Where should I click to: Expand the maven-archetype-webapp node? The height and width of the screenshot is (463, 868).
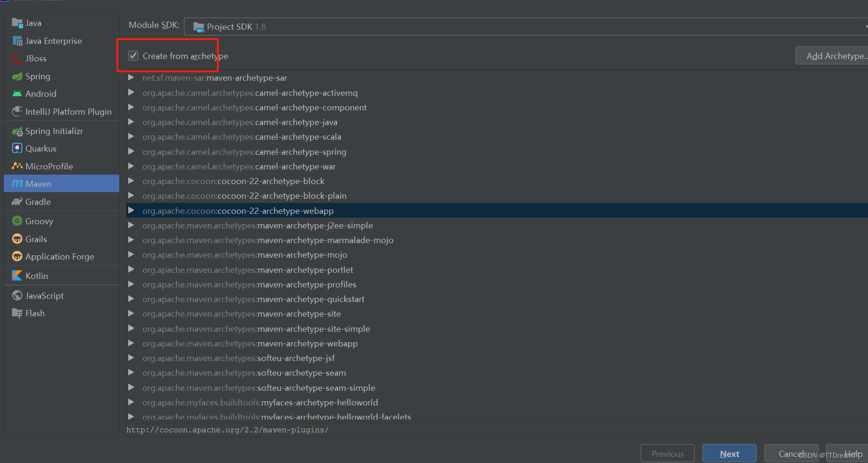pos(132,343)
